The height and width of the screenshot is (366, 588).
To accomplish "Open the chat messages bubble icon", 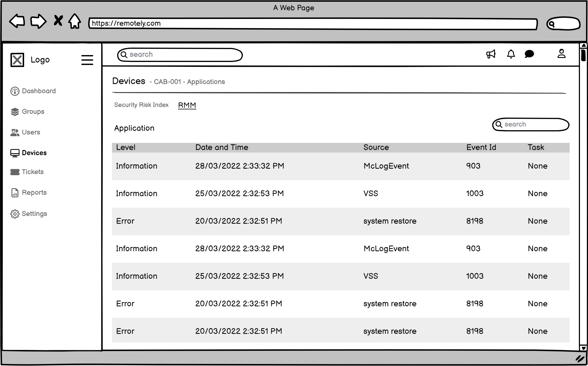I will coord(529,54).
